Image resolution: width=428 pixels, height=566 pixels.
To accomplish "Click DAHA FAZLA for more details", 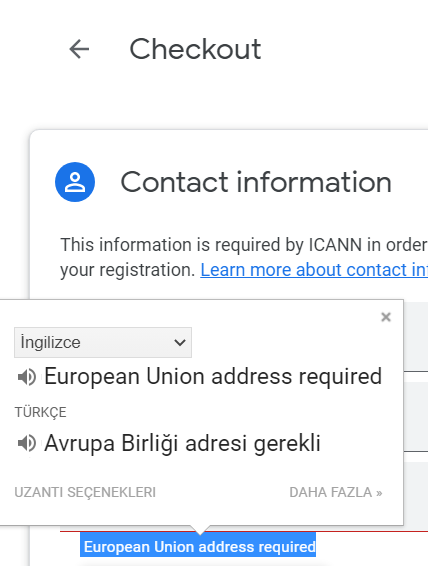I will coord(336,492).
